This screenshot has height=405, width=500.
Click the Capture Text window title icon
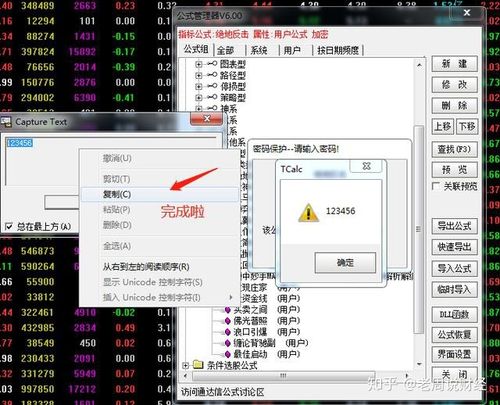click(x=6, y=122)
